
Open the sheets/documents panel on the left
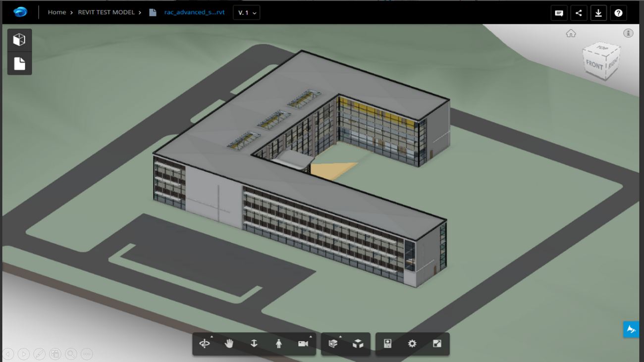[x=19, y=63]
